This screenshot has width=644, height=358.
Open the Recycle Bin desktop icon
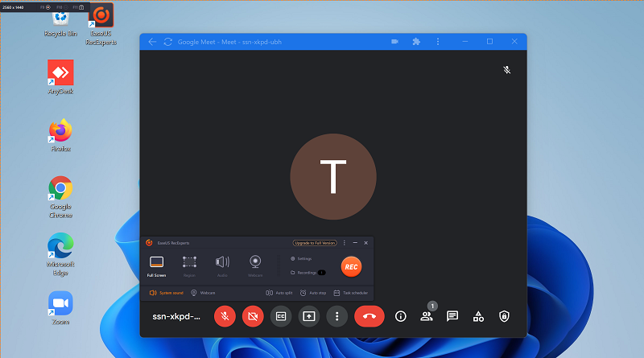[60, 24]
